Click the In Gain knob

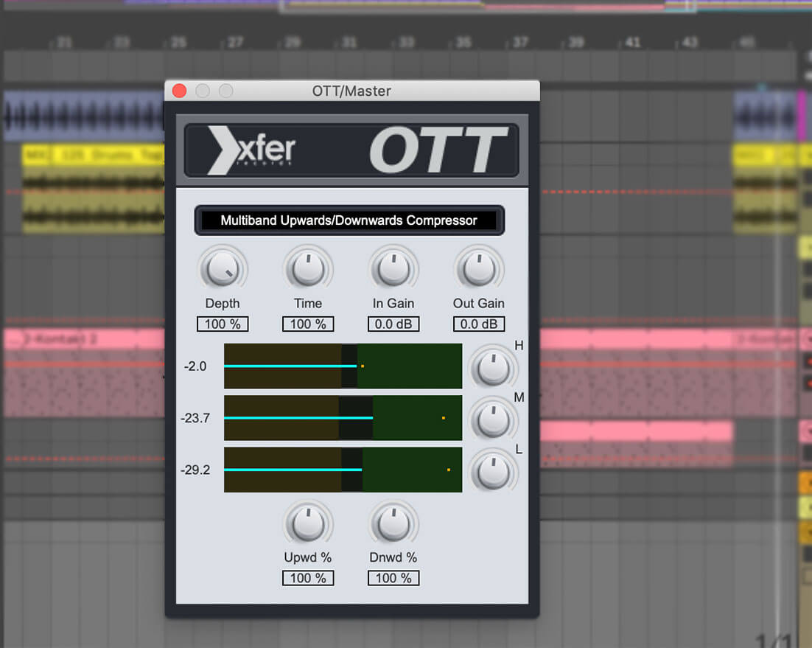tap(393, 270)
